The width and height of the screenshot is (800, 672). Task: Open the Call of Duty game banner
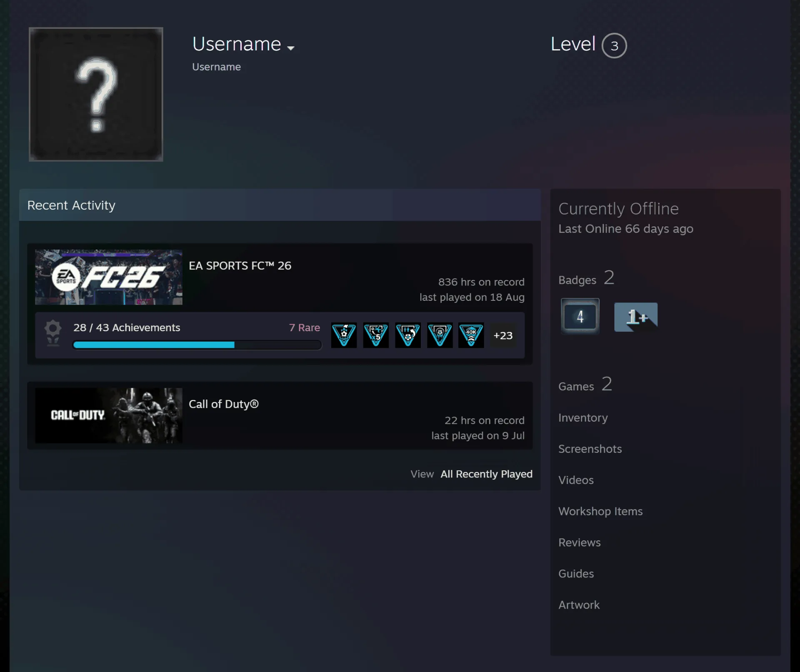point(109,415)
